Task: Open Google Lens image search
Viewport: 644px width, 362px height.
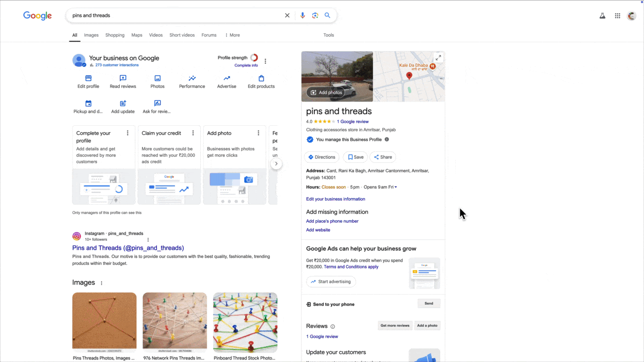Action: click(315, 15)
